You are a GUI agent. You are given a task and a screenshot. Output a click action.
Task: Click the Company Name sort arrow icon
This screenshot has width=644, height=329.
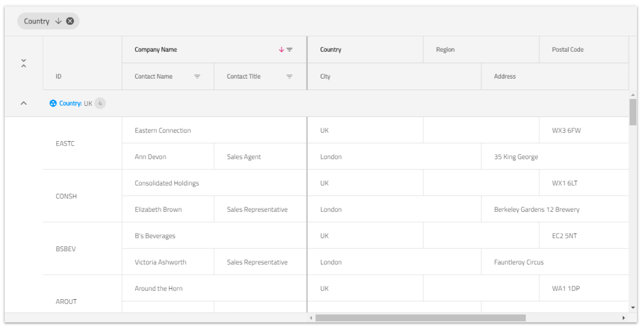pos(282,50)
